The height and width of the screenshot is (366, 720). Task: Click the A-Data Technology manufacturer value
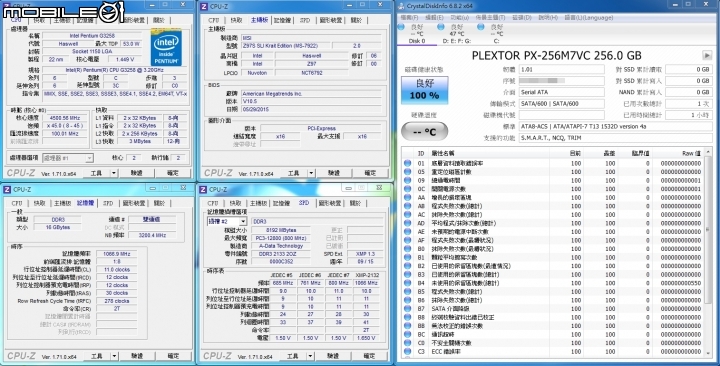281,246
